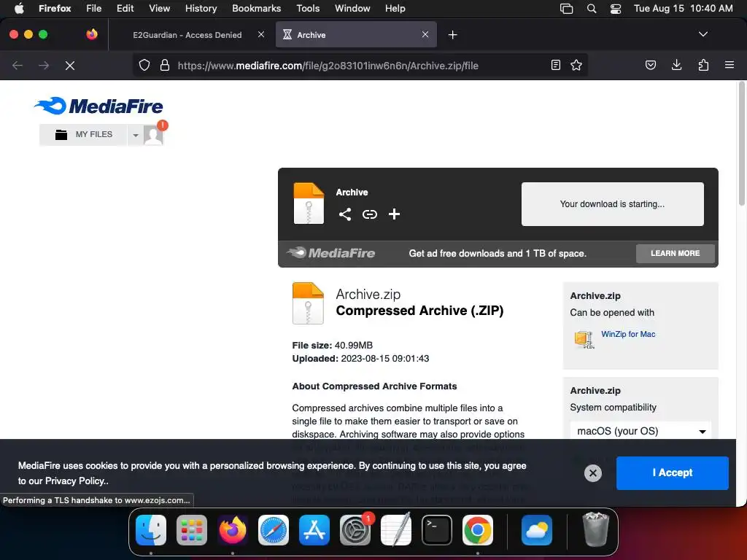Viewport: 747px width, 560px height.
Task: Copy link with the chain icon
Action: point(370,214)
